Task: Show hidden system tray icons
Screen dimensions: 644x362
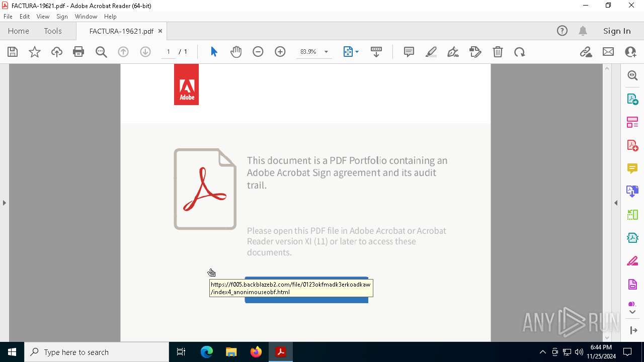Action: 542,352
